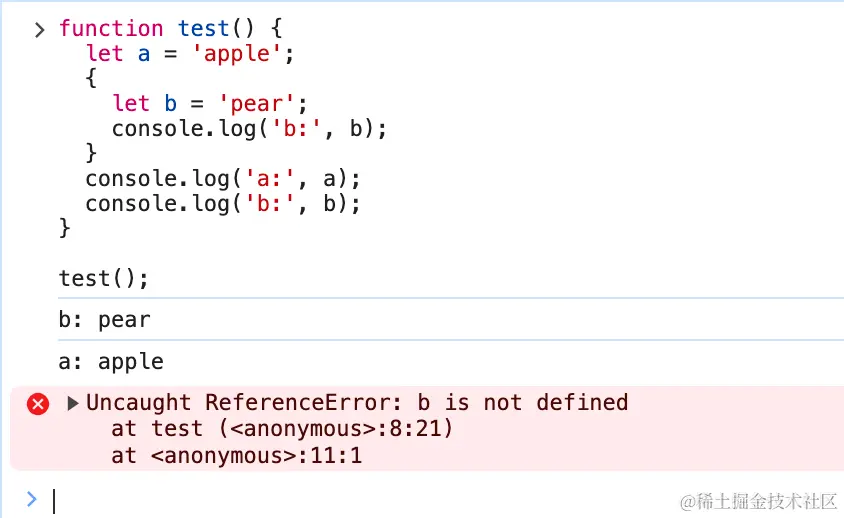Image resolution: width=844 pixels, height=518 pixels.
Task: Click the 'b: pear' log output row
Action: (104, 320)
